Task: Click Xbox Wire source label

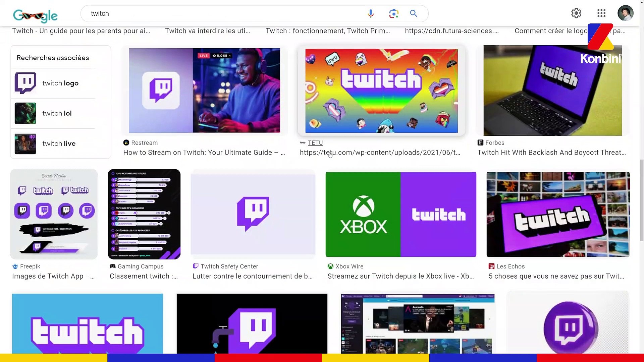Action: click(x=349, y=266)
